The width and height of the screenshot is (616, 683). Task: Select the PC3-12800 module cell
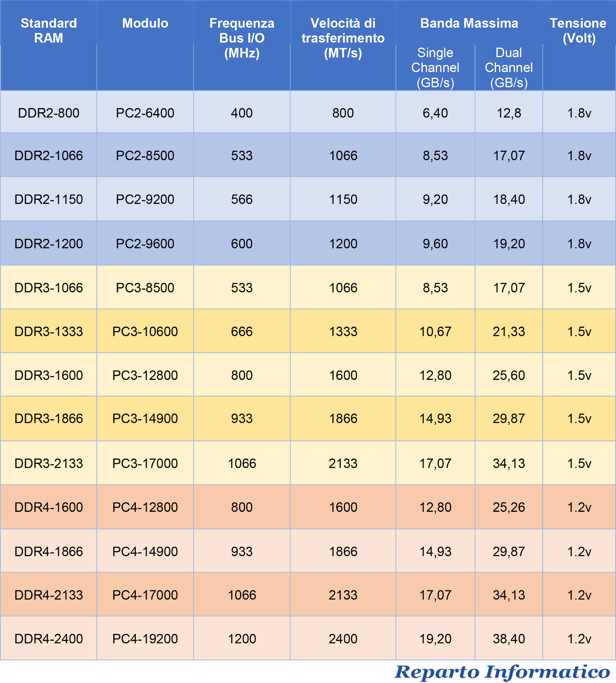pos(145,375)
